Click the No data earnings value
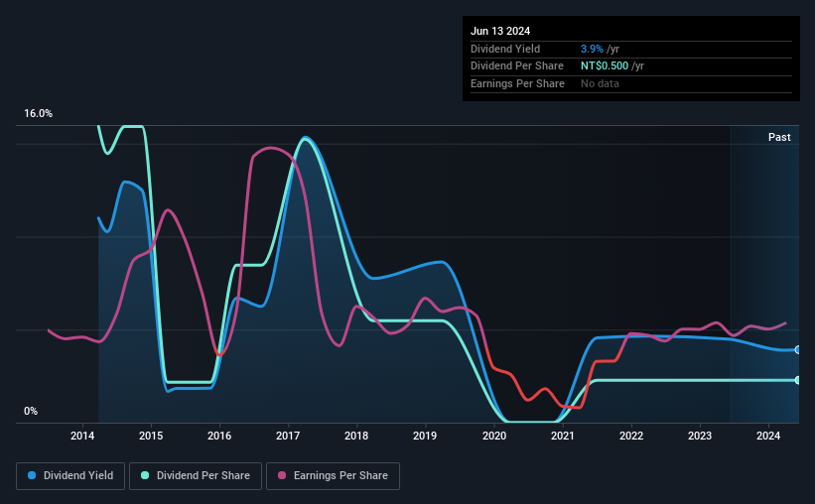This screenshot has height=504, width=815. click(600, 83)
